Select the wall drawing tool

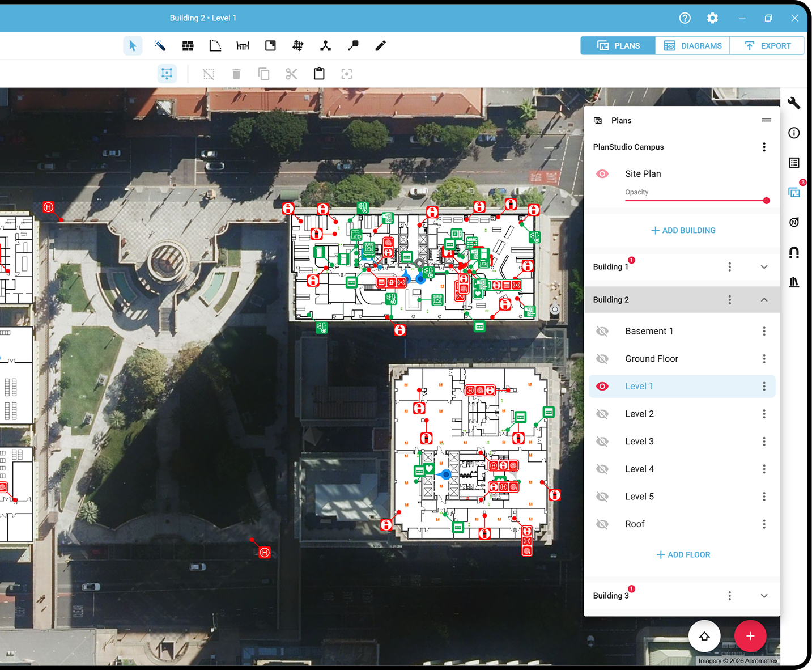pos(188,45)
